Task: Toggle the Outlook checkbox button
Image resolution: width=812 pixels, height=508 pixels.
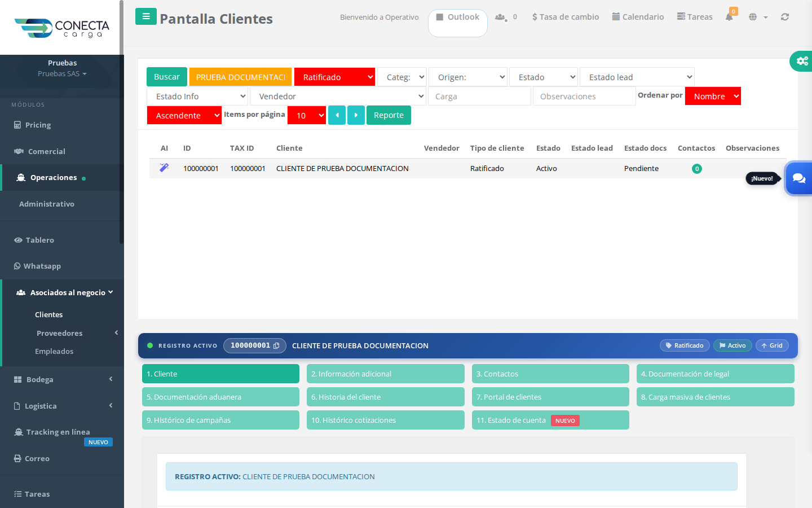Action: (458, 17)
